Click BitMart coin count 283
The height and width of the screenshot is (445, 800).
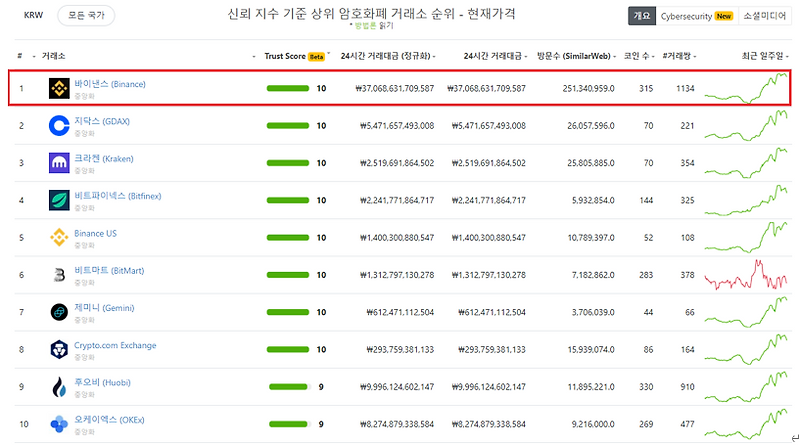coord(646,275)
